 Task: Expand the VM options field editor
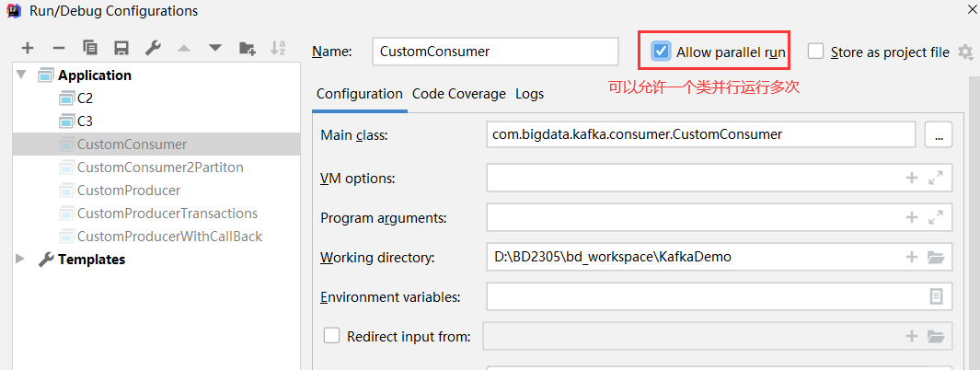point(936,179)
